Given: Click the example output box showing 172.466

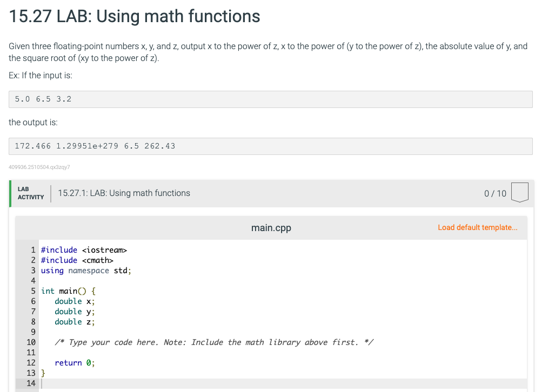Looking at the screenshot, I should pyautogui.click(x=270, y=146).
